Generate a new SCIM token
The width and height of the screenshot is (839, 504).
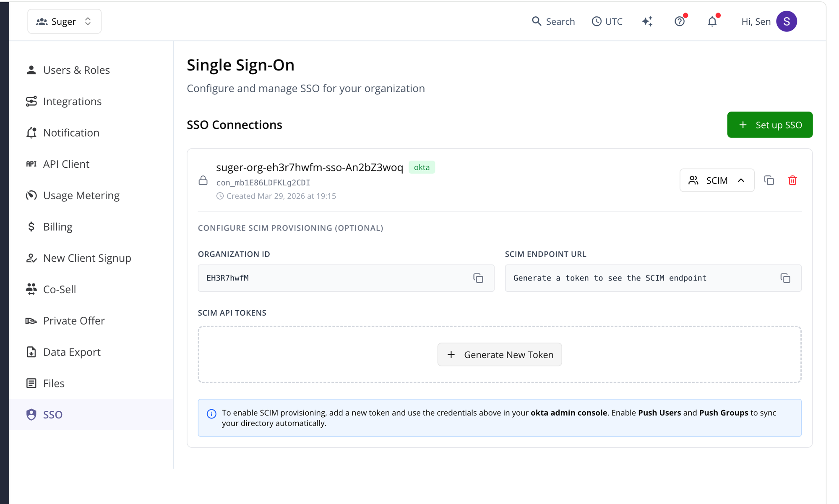point(499,355)
